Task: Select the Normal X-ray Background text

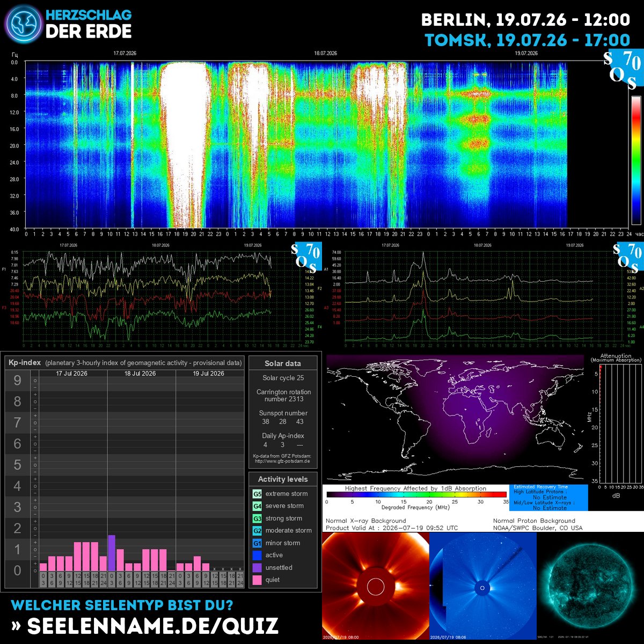Action: click(x=366, y=521)
